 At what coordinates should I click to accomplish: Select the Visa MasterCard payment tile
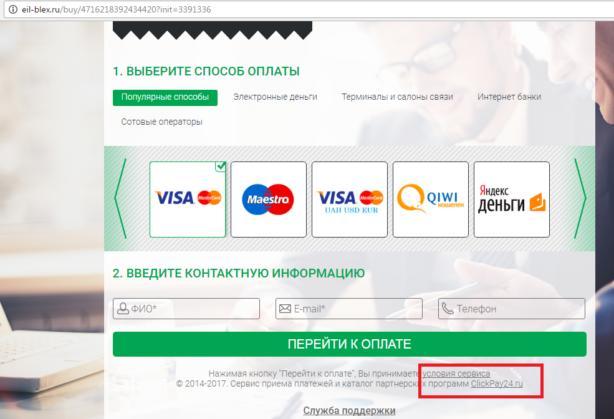[x=188, y=199]
